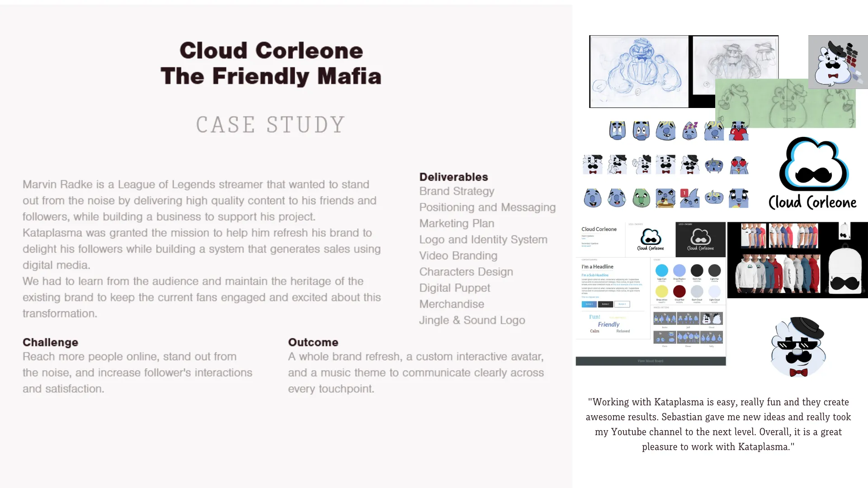Click the emote with red notification badge
Screen dimensions: 868x488
pos(690,198)
